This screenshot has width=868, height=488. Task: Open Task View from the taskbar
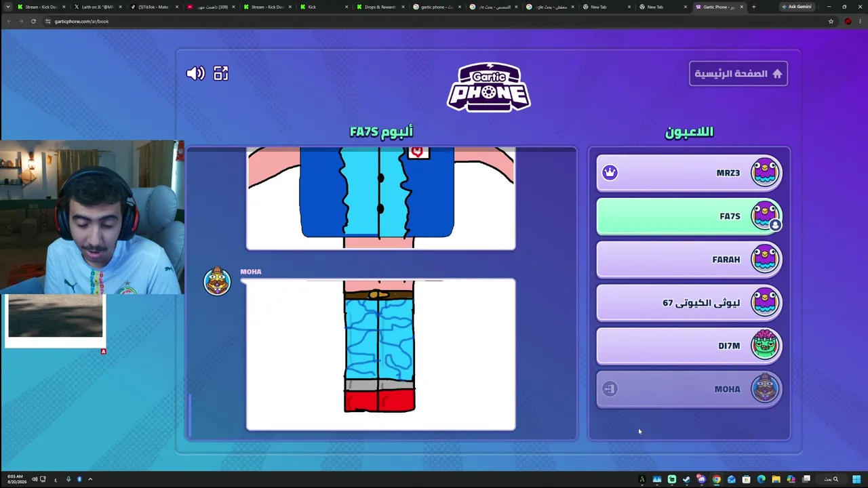click(806, 479)
